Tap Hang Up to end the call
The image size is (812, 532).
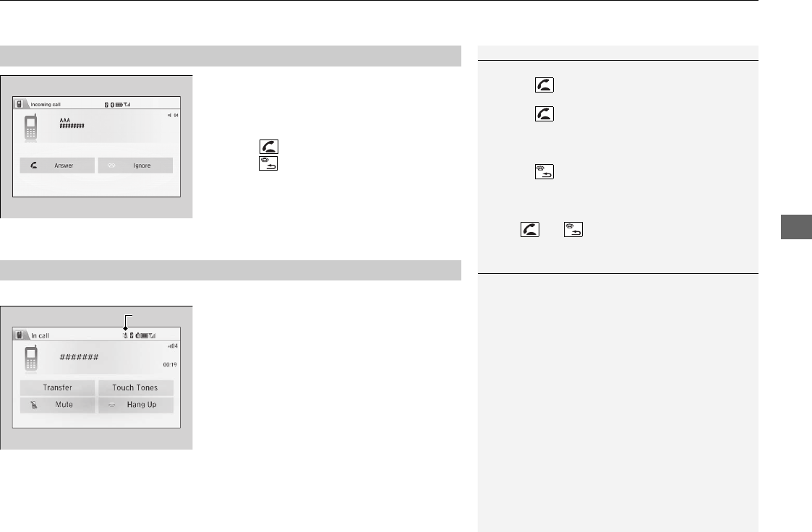click(136, 405)
